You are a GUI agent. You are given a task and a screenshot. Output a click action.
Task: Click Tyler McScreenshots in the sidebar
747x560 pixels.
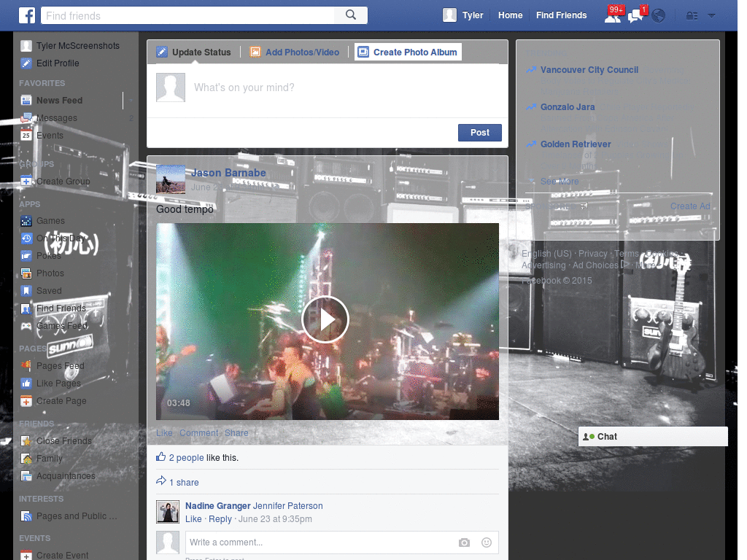tap(78, 46)
